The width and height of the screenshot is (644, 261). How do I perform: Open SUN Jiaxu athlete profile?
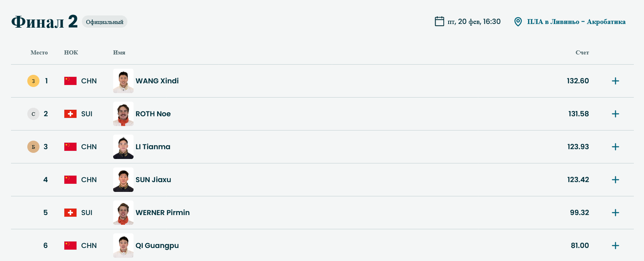(153, 180)
